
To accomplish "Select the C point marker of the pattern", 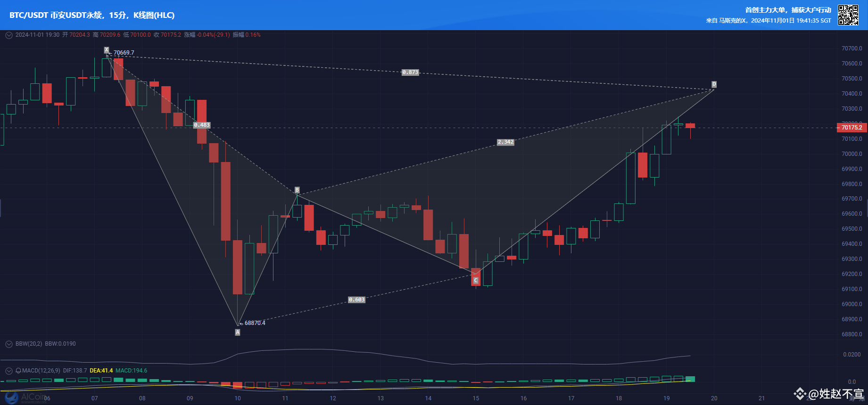I will click(x=476, y=280).
